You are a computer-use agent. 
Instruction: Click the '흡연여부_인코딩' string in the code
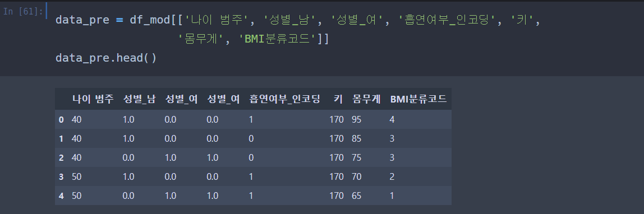point(448,20)
